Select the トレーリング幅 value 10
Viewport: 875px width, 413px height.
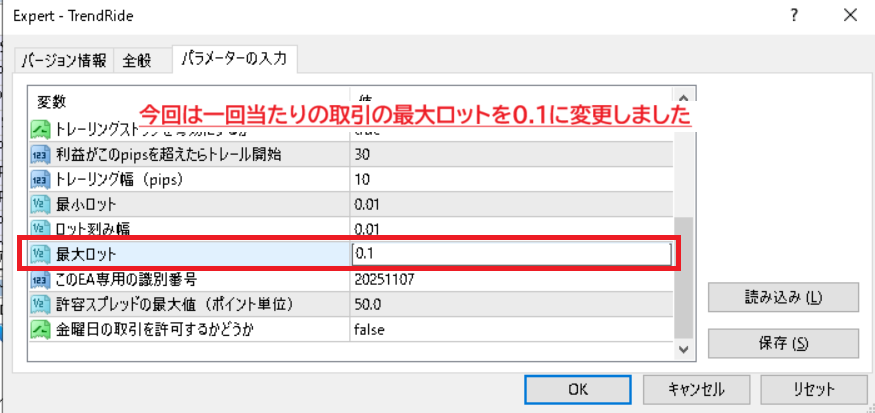[x=363, y=180]
